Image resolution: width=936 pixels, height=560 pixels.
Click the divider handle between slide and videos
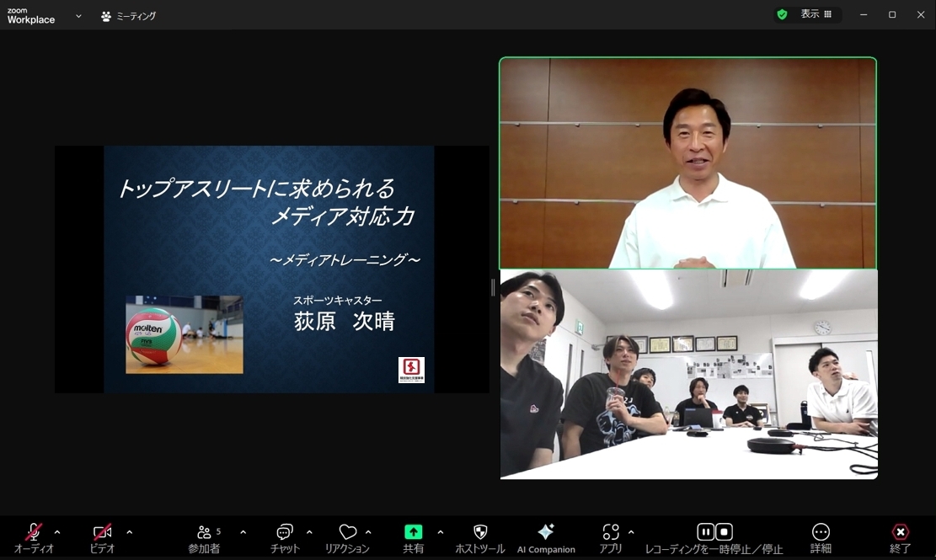click(x=493, y=287)
